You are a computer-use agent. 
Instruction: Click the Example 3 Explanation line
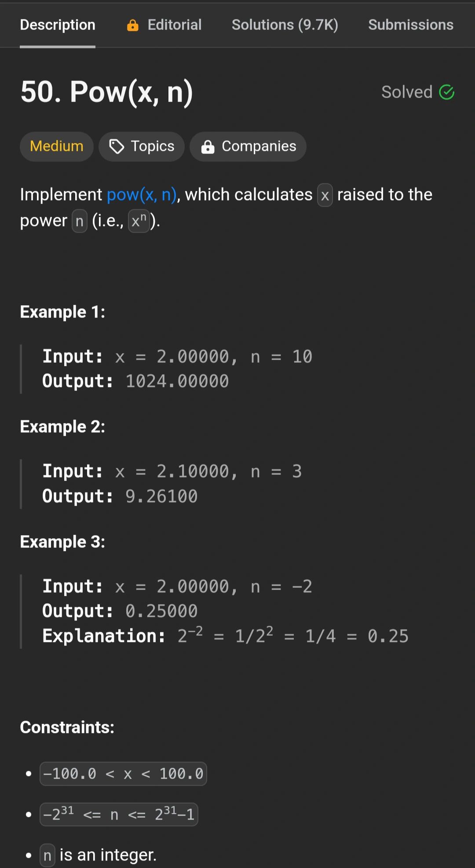(226, 636)
